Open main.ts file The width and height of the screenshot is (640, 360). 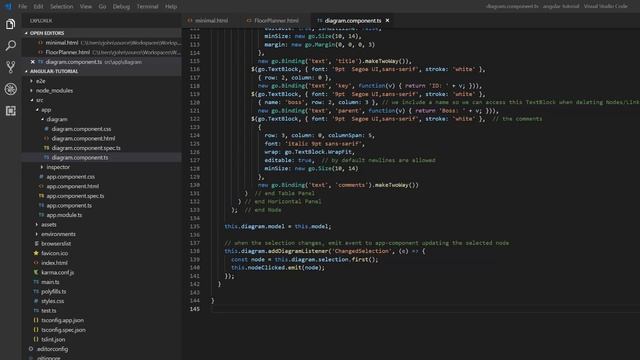[50, 282]
